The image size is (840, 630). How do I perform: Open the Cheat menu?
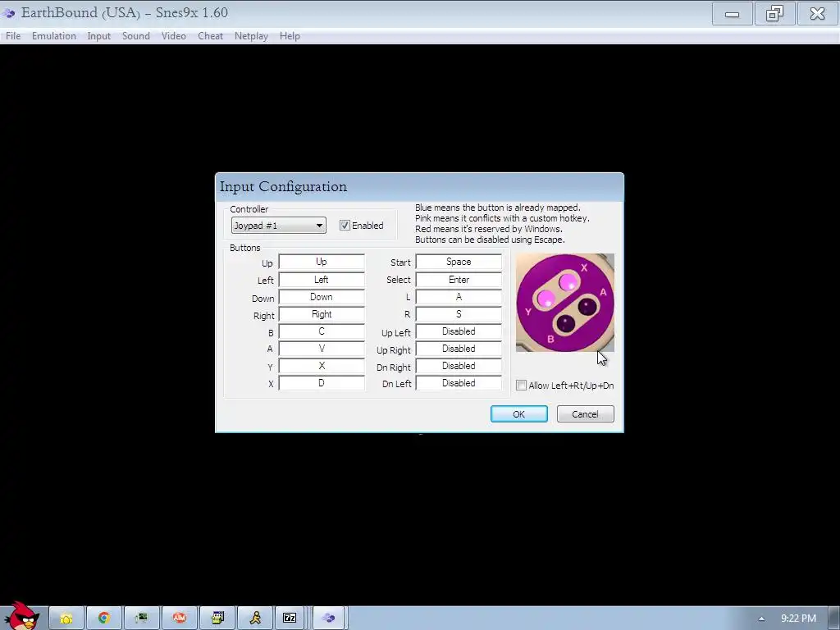210,36
